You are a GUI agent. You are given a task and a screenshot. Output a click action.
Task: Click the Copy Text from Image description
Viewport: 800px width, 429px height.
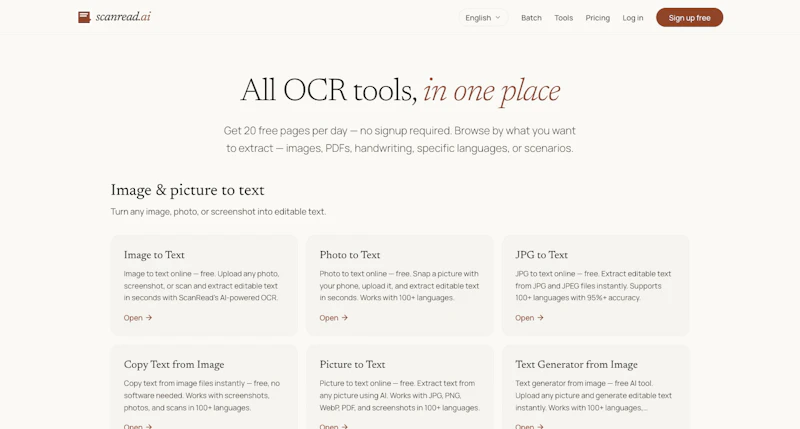pos(202,395)
